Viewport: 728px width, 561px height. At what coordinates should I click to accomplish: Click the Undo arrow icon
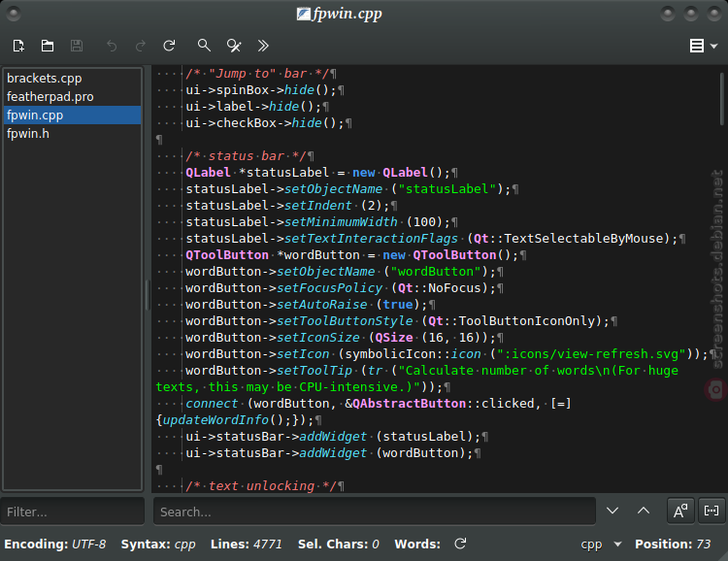pyautogui.click(x=112, y=46)
